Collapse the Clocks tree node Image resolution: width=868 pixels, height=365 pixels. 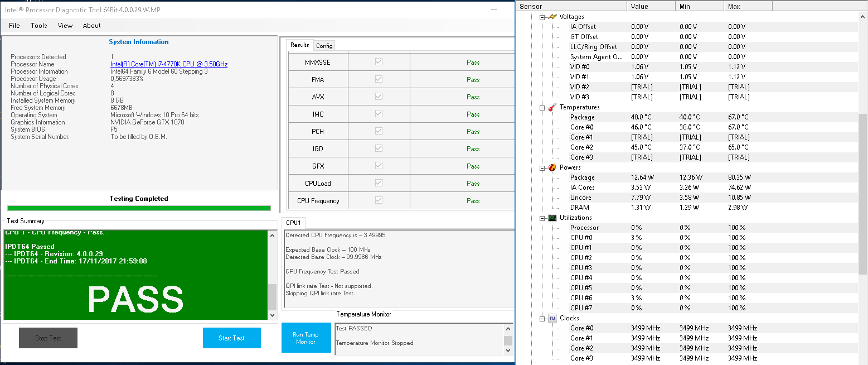pos(542,318)
